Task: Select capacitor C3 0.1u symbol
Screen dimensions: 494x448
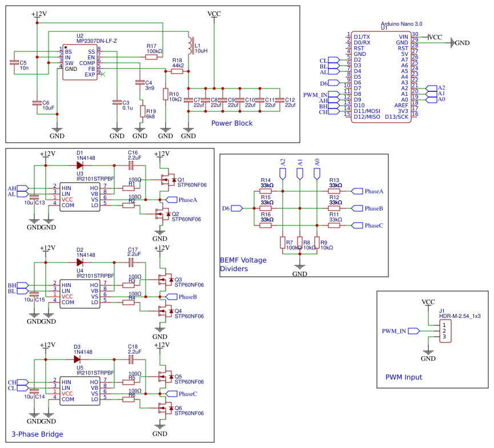Action: (117, 103)
